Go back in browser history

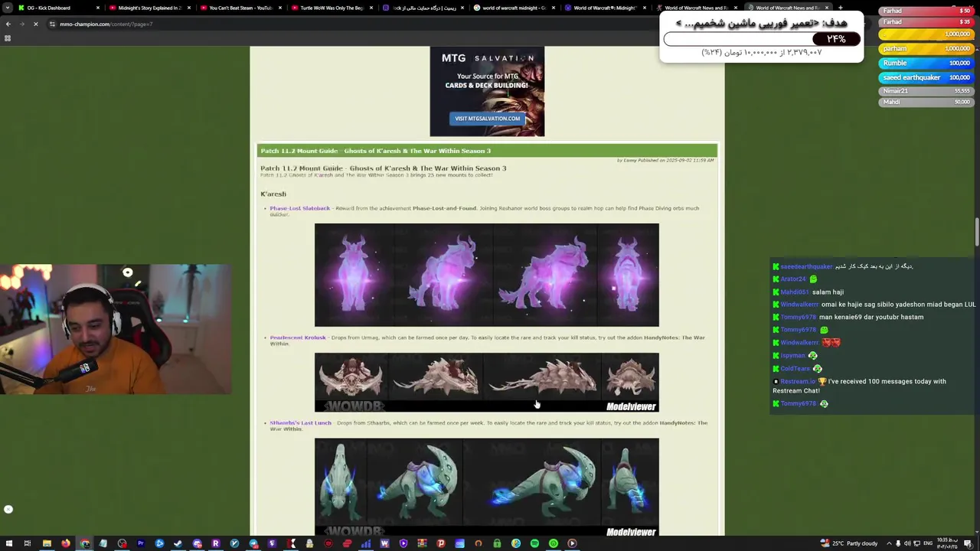click(x=8, y=24)
